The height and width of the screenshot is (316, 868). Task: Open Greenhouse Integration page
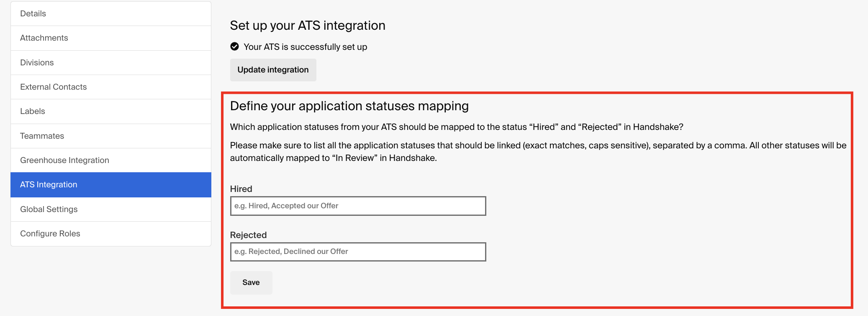[111, 160]
